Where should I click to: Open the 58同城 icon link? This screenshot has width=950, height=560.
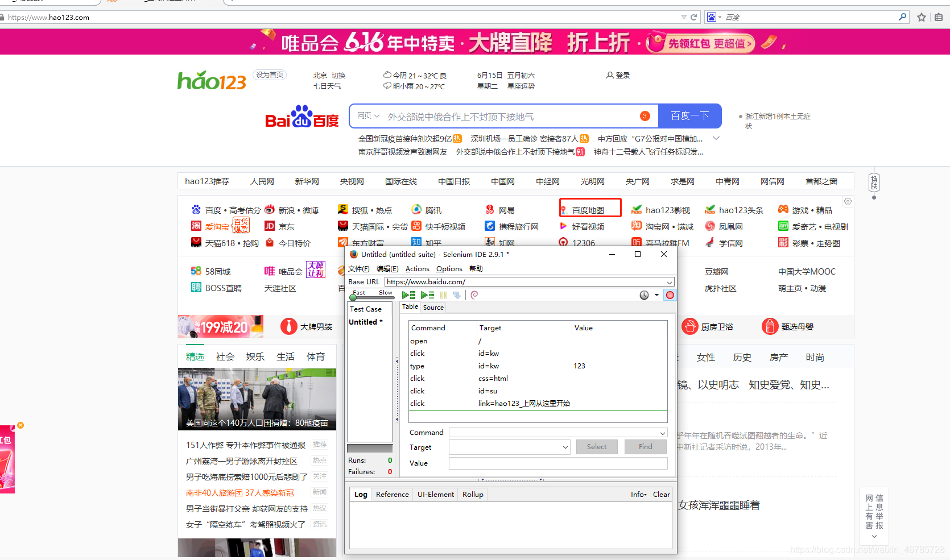pos(196,271)
